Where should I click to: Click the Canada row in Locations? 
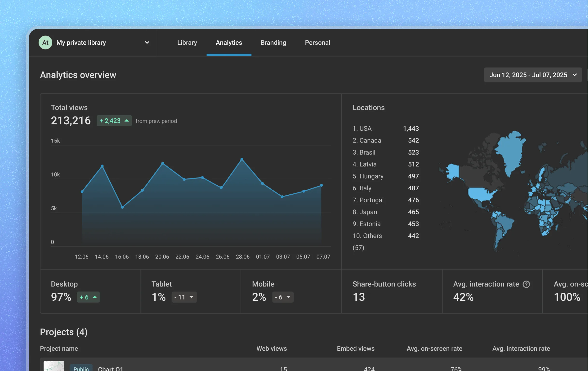(x=386, y=141)
